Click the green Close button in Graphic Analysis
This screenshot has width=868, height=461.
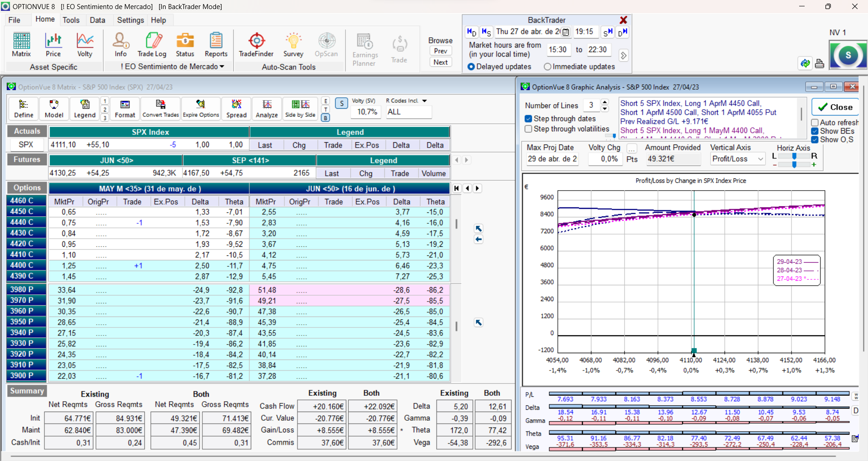835,107
